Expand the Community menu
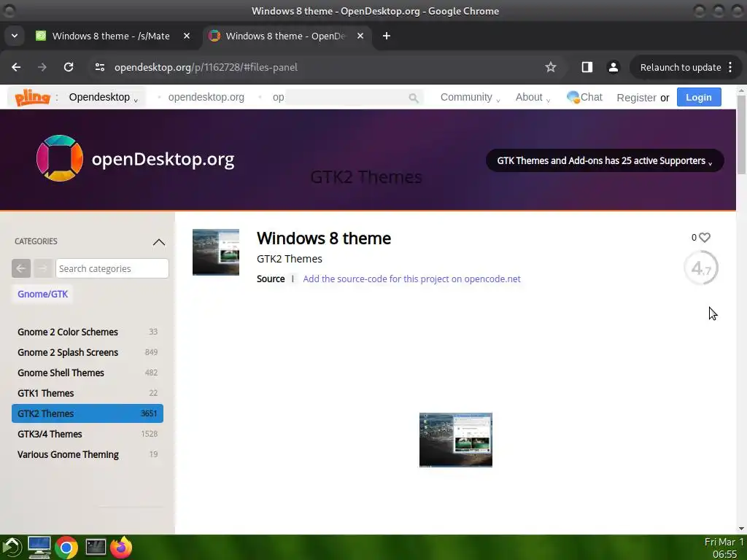Image resolution: width=747 pixels, height=560 pixels. coord(470,97)
